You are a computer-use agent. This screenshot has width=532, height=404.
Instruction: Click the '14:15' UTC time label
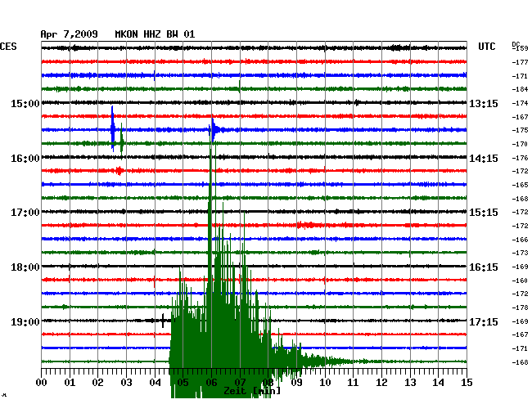(x=484, y=159)
